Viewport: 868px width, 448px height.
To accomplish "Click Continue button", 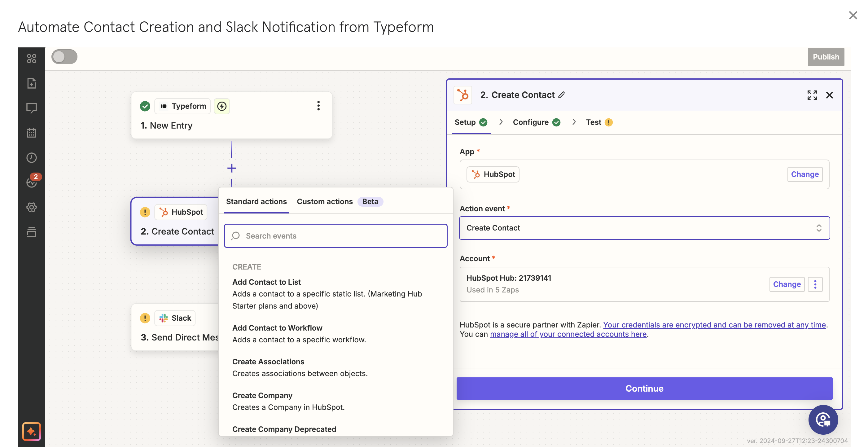I will [x=644, y=389].
